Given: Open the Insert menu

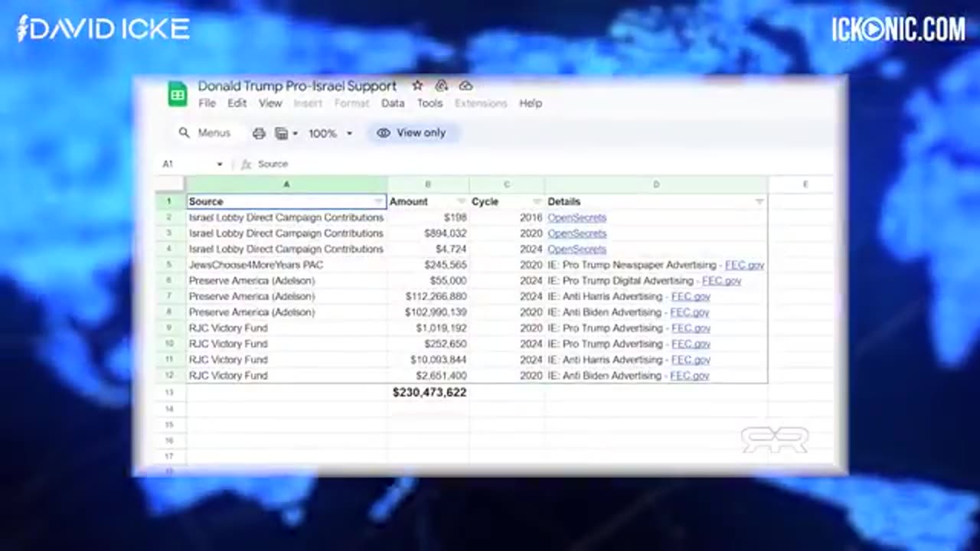Looking at the screenshot, I should click(x=308, y=103).
